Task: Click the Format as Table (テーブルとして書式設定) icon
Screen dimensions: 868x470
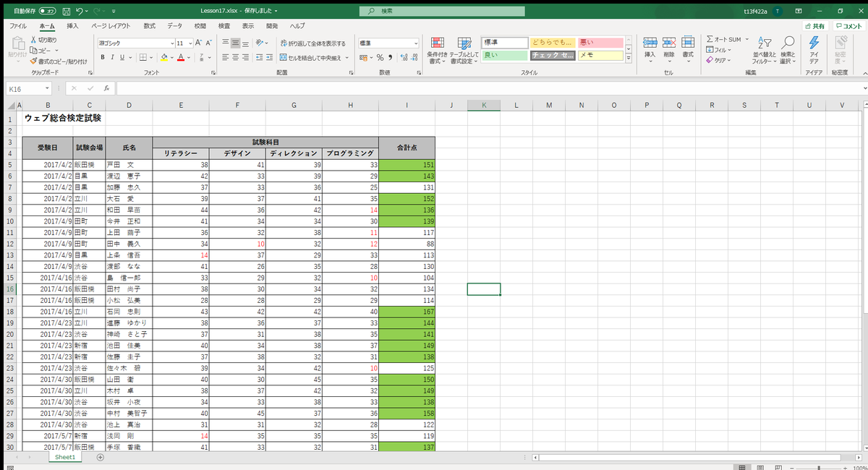Action: click(x=464, y=51)
